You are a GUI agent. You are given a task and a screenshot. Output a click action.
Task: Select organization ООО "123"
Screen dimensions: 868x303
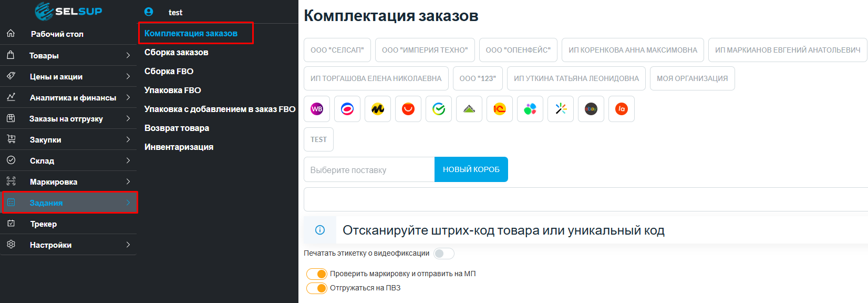(478, 78)
